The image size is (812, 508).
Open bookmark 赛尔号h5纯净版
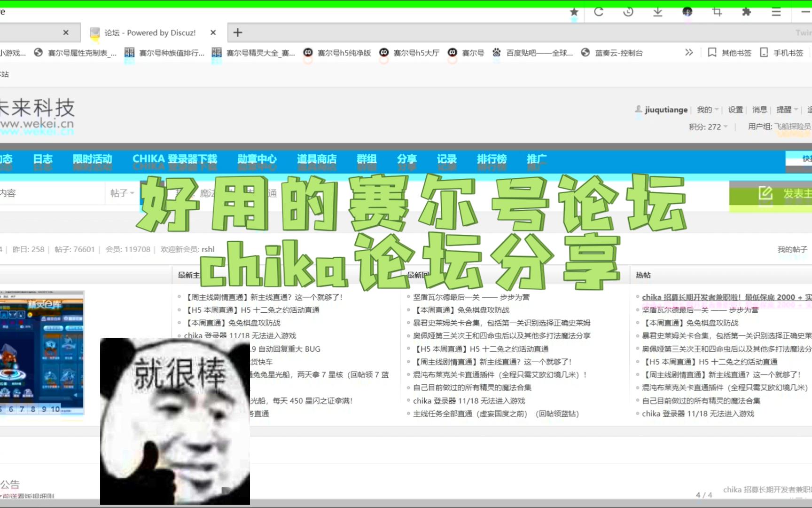point(337,53)
